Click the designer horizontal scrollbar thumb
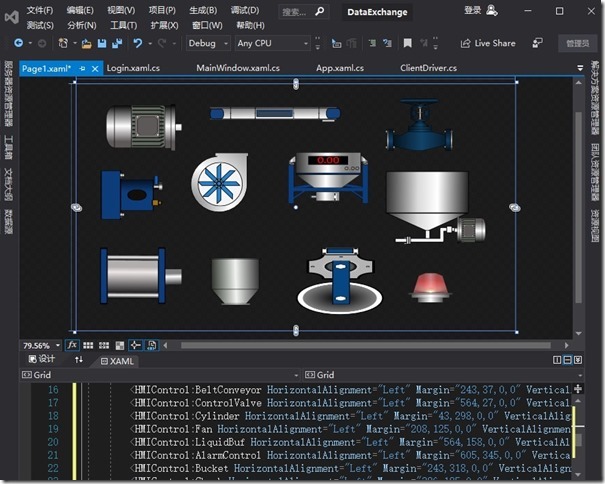 pos(366,345)
